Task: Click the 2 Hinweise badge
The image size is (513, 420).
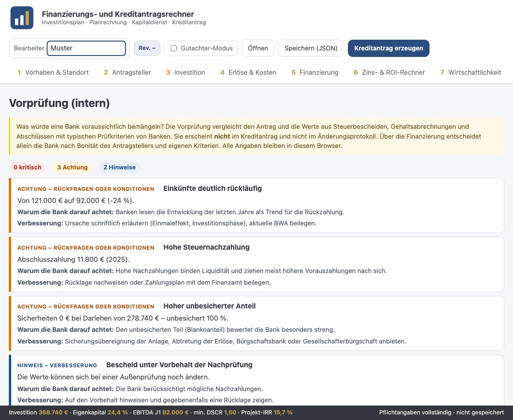Action: pos(119,167)
